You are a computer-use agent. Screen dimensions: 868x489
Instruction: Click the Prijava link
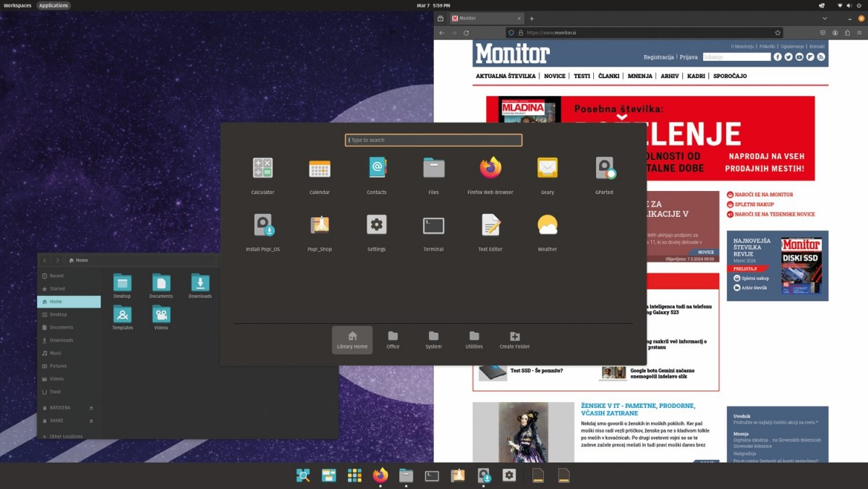point(689,57)
